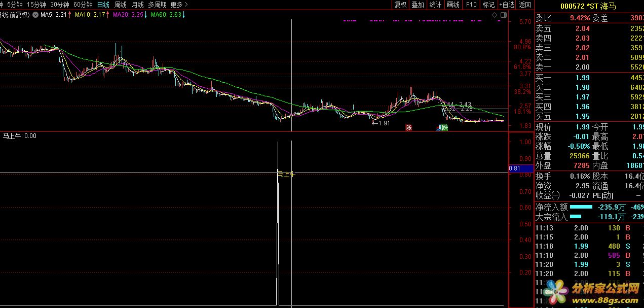Screen dimensions: 644x308
Task: Click the diamond icon at chart corner
Action: pos(495,16)
